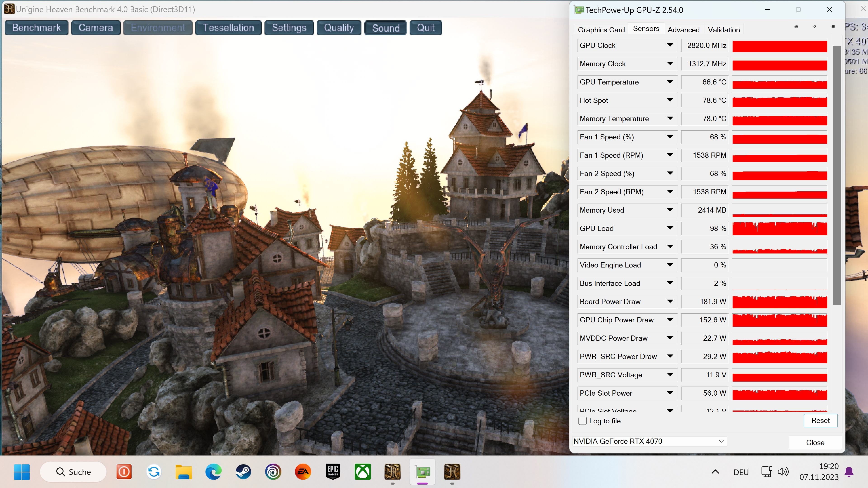Toggle the Environment button in Heaven
The height and width of the screenshot is (488, 868).
[158, 28]
